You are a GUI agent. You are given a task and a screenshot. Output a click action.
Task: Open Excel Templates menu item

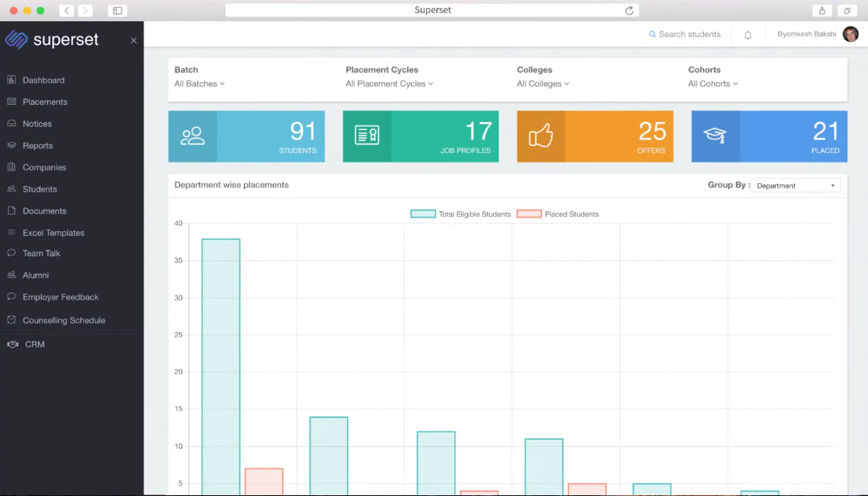(x=54, y=233)
